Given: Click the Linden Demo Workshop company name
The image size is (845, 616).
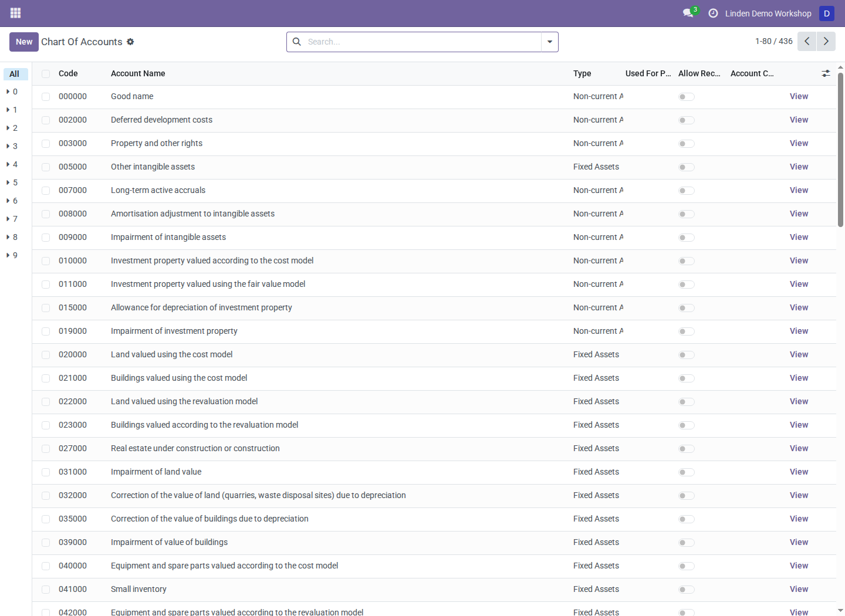Looking at the screenshot, I should pos(768,13).
